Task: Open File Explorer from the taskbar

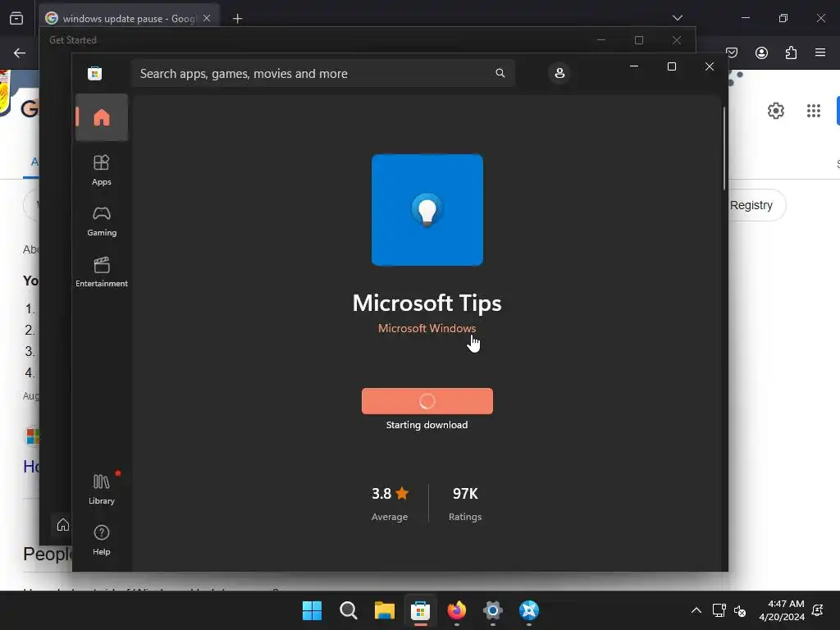Action: coord(384,610)
